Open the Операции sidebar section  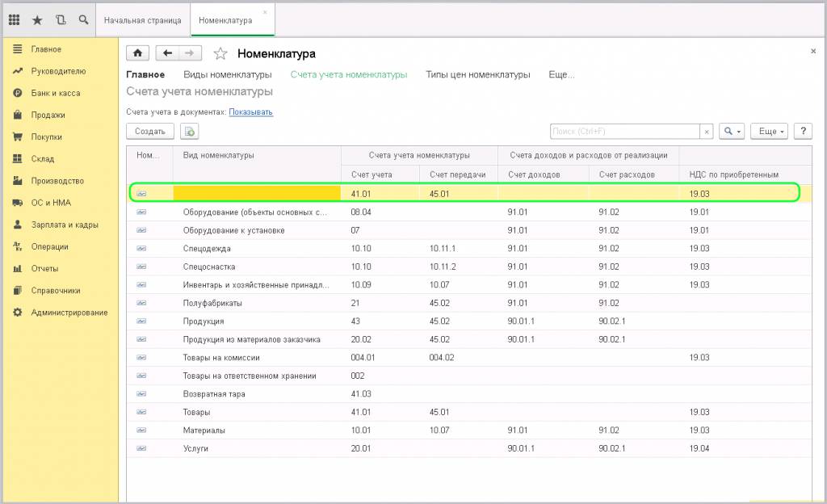tap(49, 246)
